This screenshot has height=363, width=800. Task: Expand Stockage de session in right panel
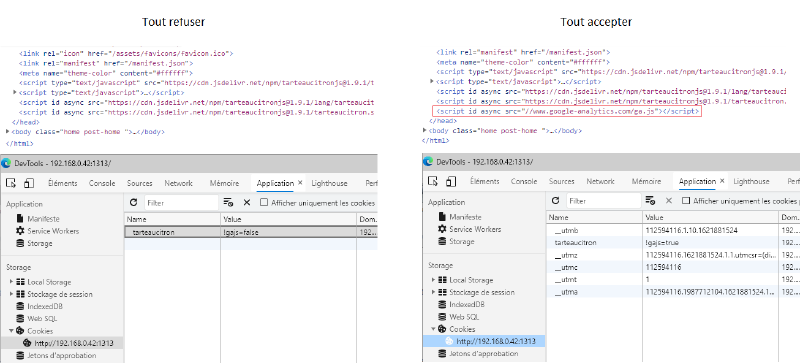434,292
